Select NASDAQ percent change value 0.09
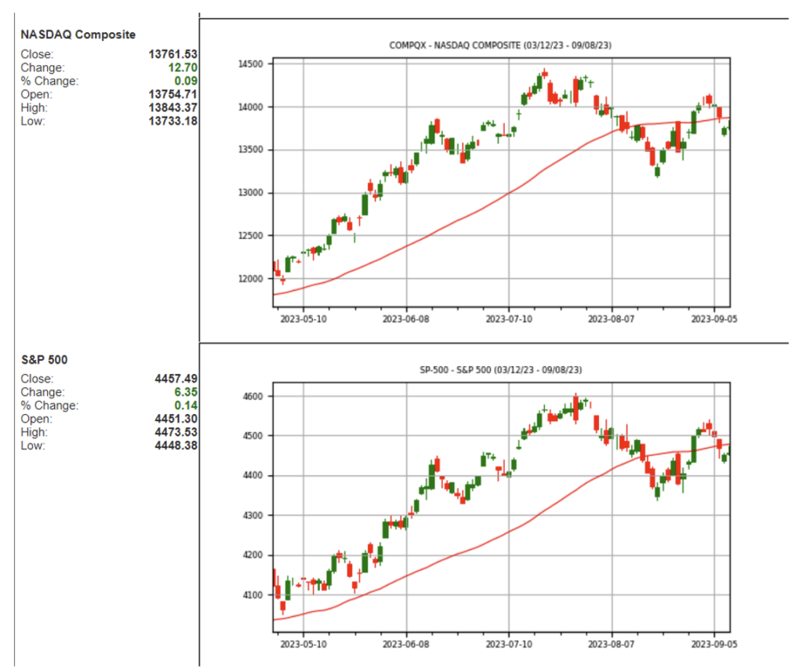Screen dimensions: 803x672 pos(186,81)
